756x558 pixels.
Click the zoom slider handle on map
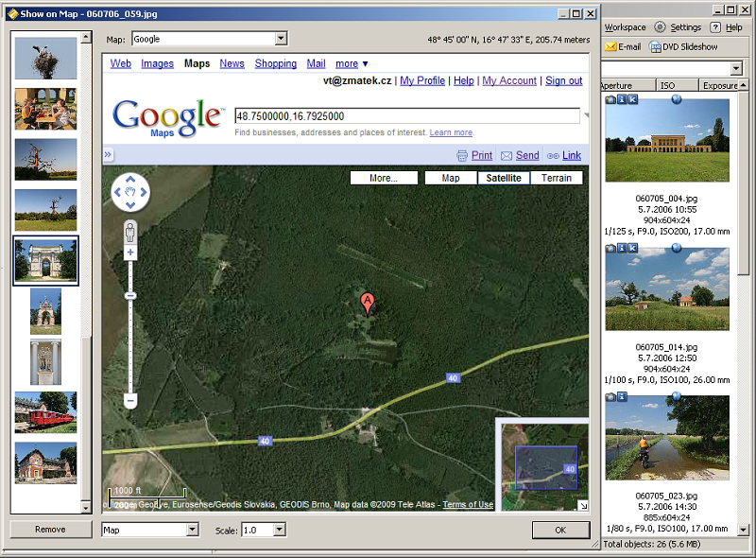pyautogui.click(x=130, y=296)
